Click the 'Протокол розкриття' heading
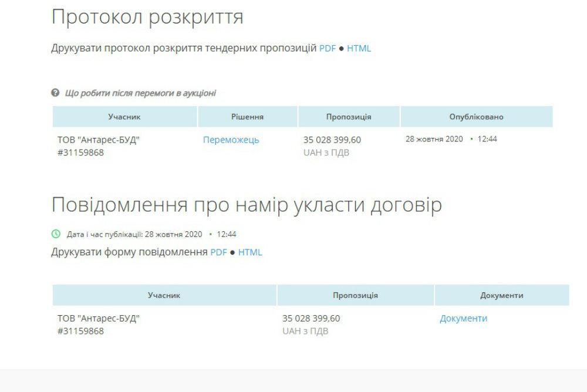Screen dimensions: 587x392 (x=147, y=17)
